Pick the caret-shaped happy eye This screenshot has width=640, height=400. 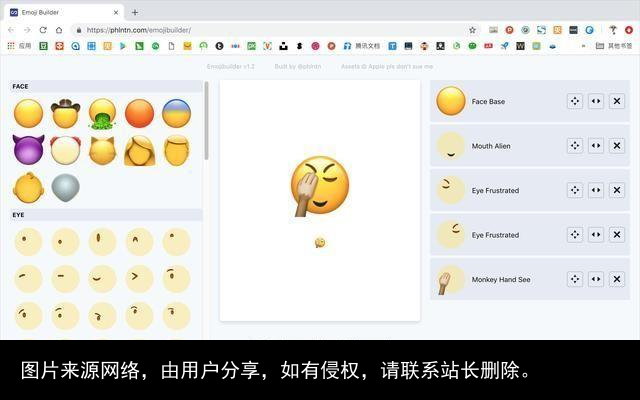coord(139,242)
